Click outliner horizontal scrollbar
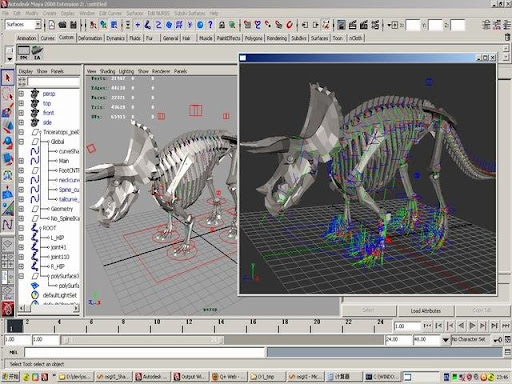Image resolution: width=512 pixels, height=384 pixels. [49, 309]
